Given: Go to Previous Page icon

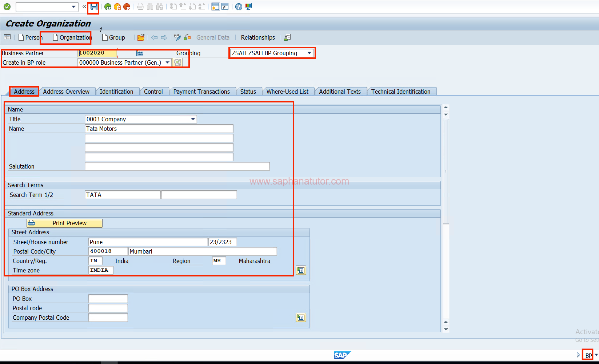Looking at the screenshot, I should tap(183, 7).
